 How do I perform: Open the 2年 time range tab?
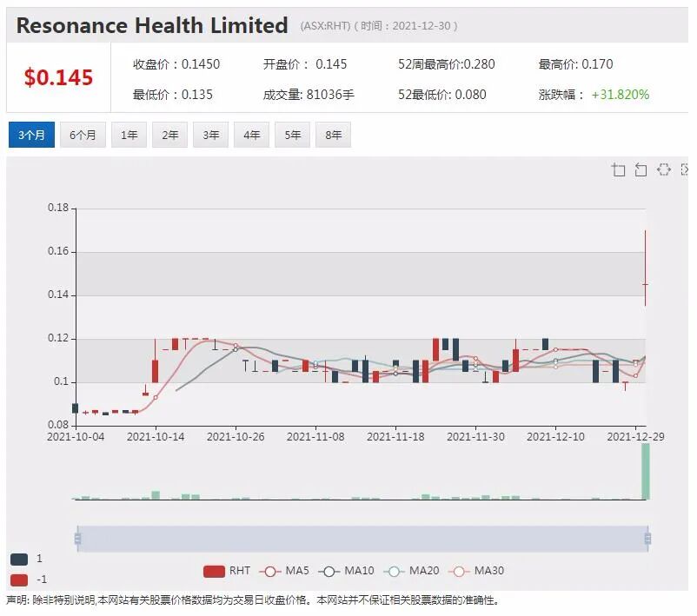pyautogui.click(x=169, y=135)
